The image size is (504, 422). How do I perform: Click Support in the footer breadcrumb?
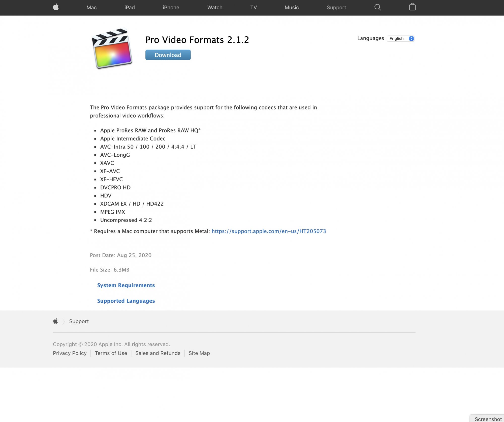[x=79, y=321]
